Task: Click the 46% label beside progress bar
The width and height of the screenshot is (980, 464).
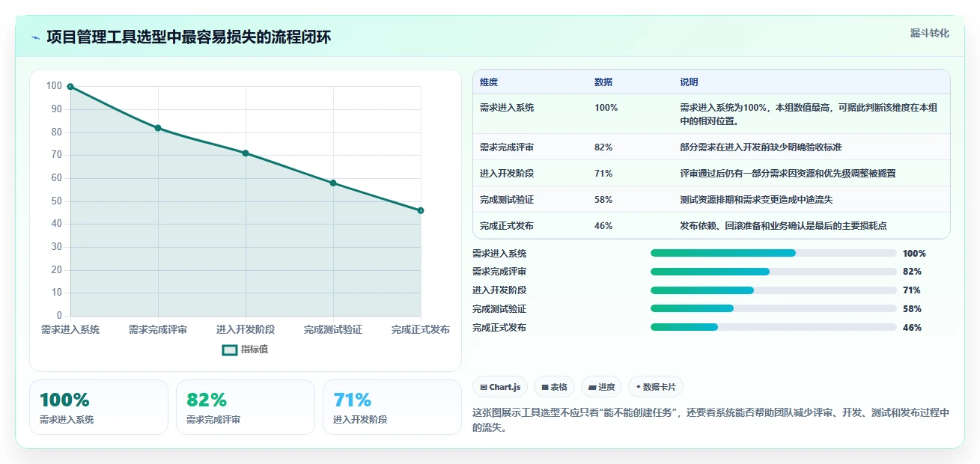Action: coord(912,328)
